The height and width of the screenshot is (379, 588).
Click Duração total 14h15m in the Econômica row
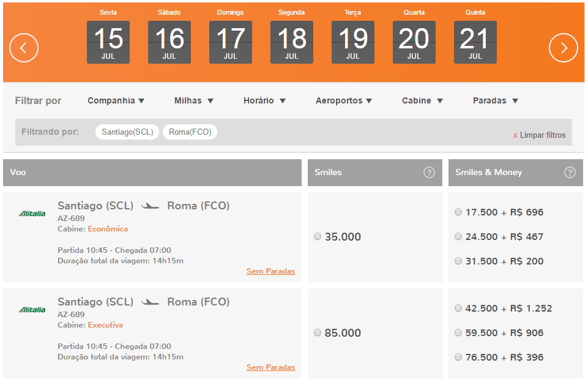[x=121, y=261]
